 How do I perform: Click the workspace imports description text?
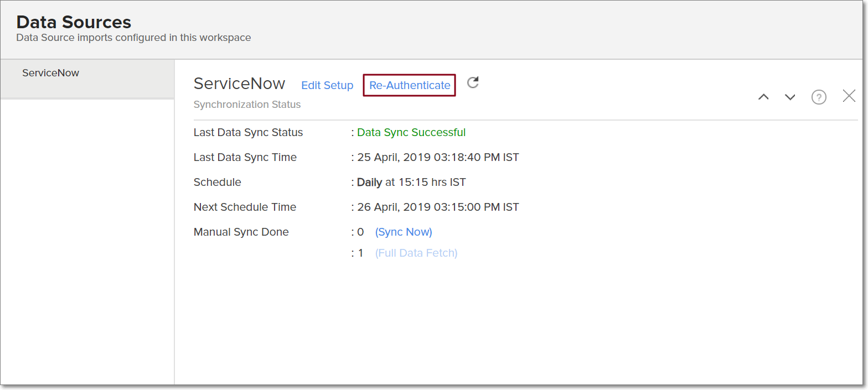[x=133, y=38]
